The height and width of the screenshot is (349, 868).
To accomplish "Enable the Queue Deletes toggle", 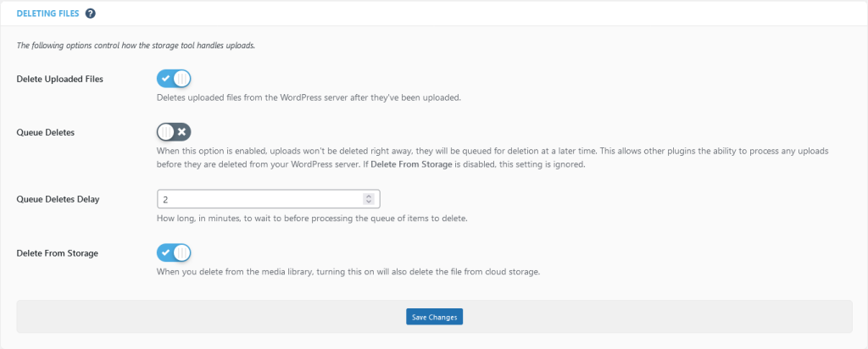I will coord(174,131).
